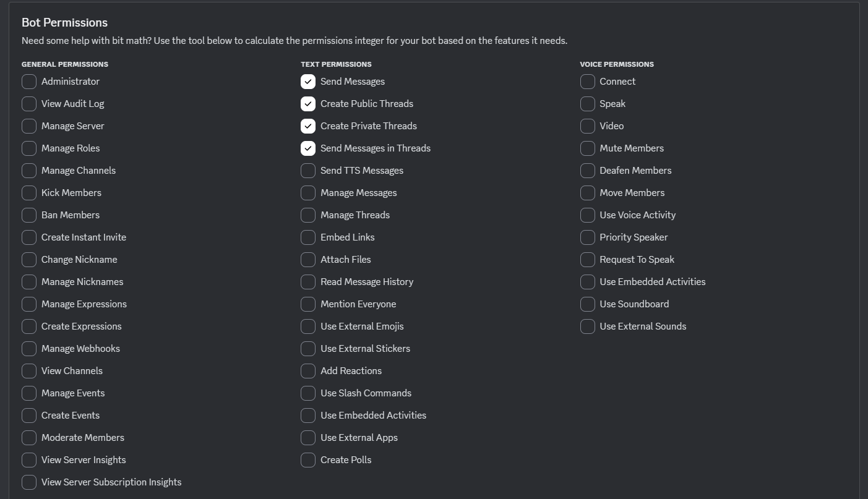Check the Speak voice permission
Screen dimensions: 868x499
point(587,104)
